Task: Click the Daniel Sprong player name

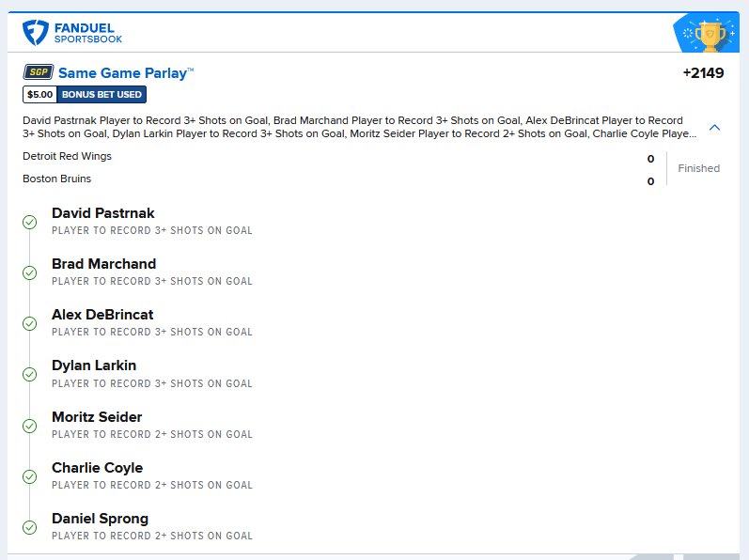Action: [x=101, y=519]
